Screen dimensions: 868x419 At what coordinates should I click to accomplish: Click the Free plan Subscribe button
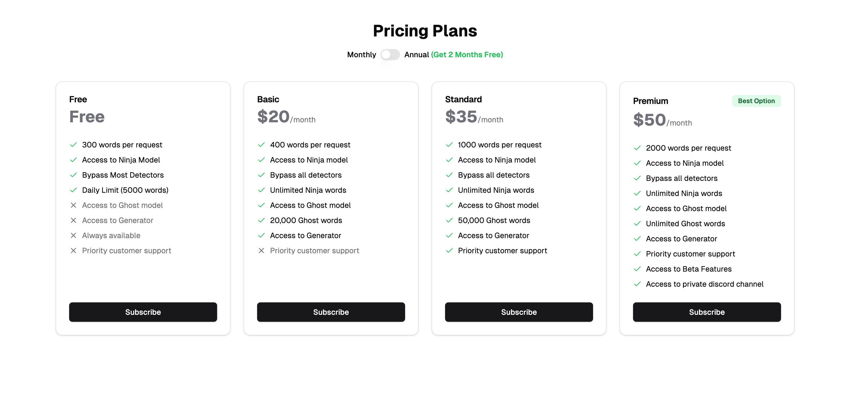143,312
